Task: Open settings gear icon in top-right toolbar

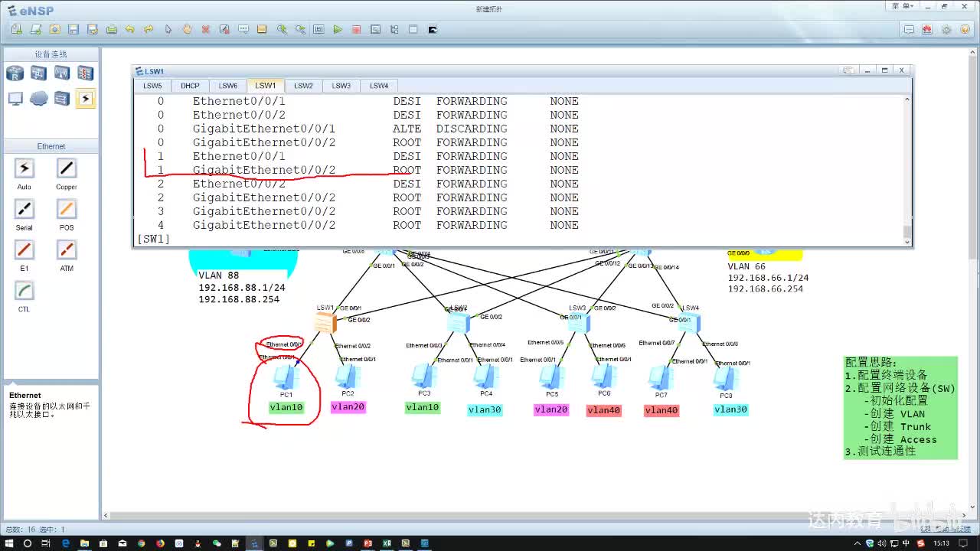Action: (x=946, y=29)
